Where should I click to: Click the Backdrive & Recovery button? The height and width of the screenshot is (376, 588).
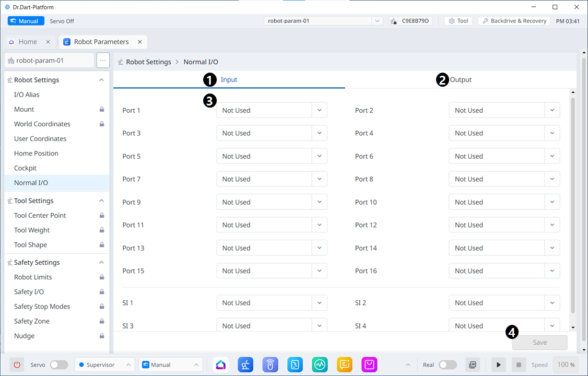(514, 21)
